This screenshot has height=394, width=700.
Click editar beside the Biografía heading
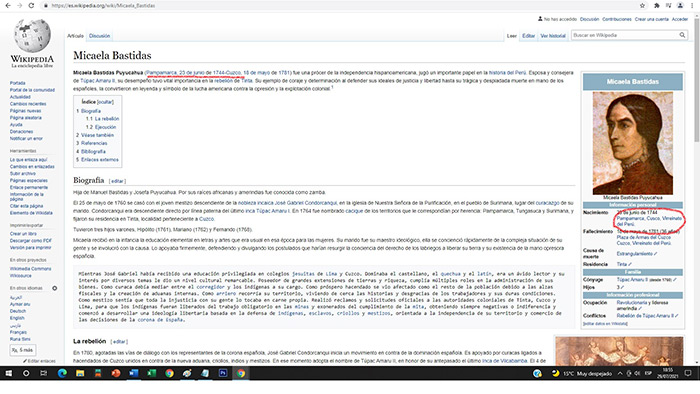(x=117, y=181)
